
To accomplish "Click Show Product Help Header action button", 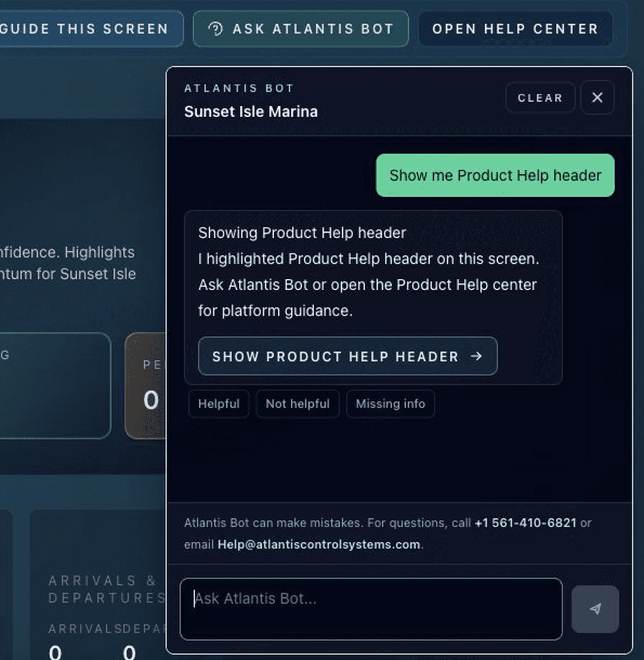I will point(348,356).
